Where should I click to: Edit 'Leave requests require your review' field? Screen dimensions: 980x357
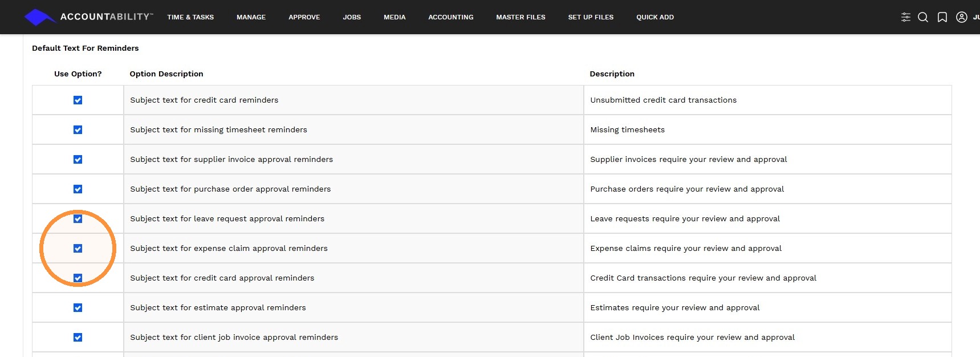click(767, 219)
